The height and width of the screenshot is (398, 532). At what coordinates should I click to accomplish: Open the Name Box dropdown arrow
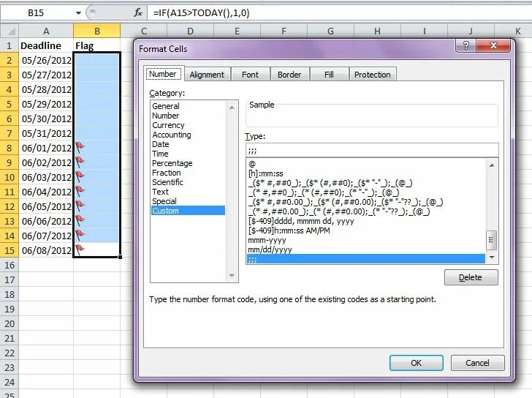click(x=78, y=13)
